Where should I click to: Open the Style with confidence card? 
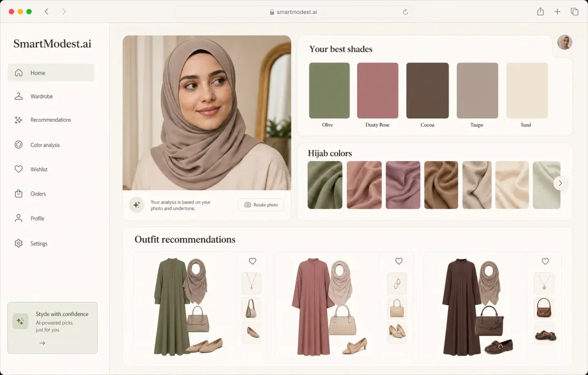pyautogui.click(x=52, y=328)
